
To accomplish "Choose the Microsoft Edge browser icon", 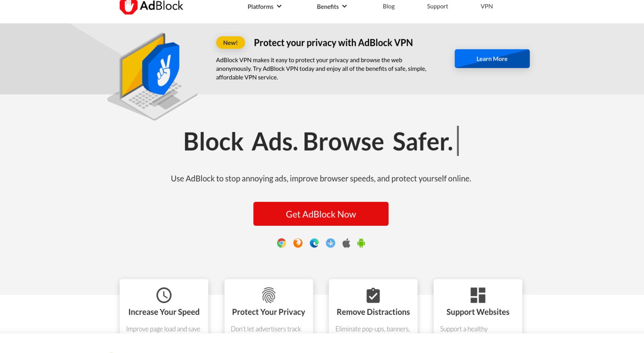I will tap(314, 243).
